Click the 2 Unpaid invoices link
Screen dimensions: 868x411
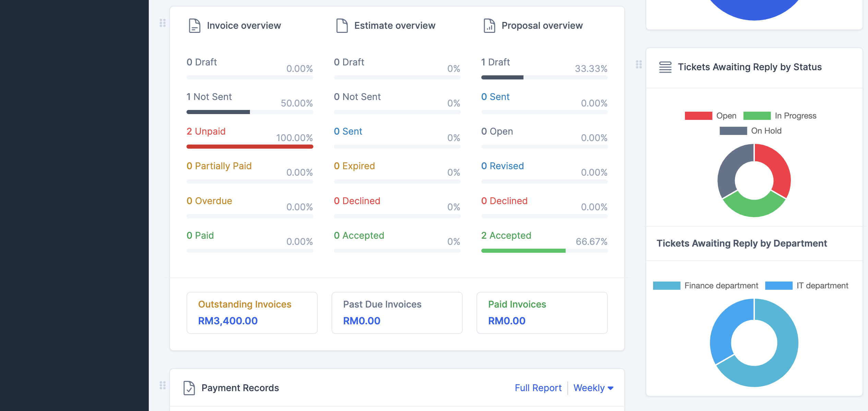pyautogui.click(x=206, y=132)
